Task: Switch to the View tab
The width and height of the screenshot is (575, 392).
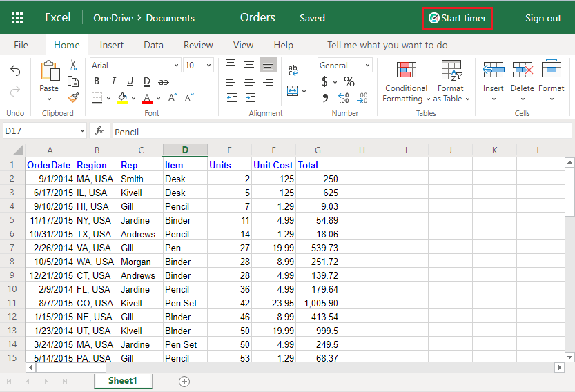Action: 243,45
